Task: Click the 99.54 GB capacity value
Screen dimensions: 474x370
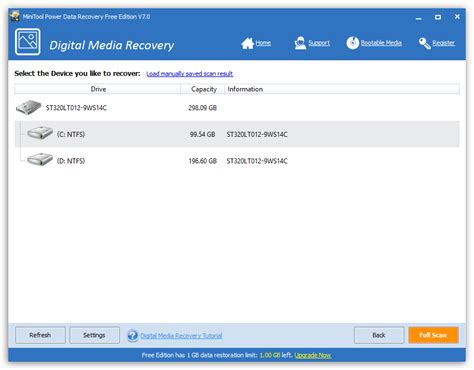Action: click(203, 134)
